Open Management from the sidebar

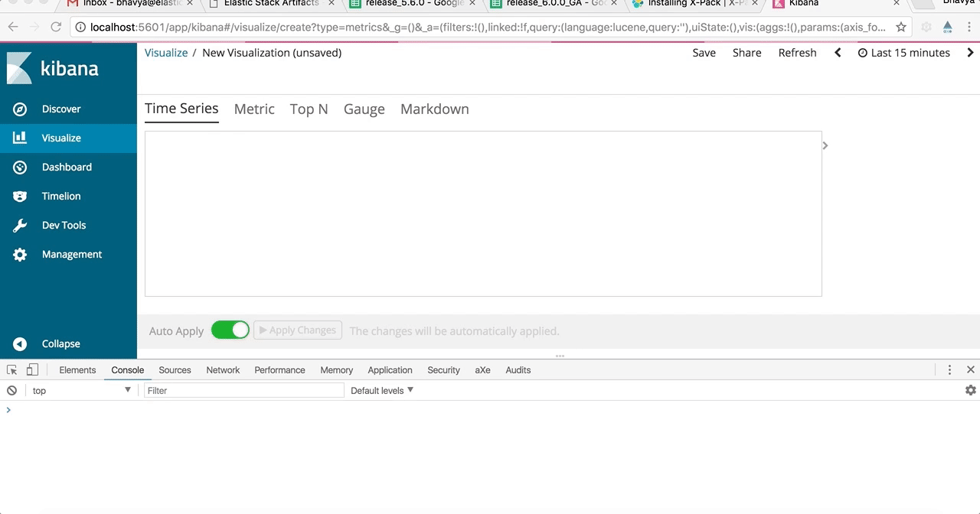[x=68, y=255]
